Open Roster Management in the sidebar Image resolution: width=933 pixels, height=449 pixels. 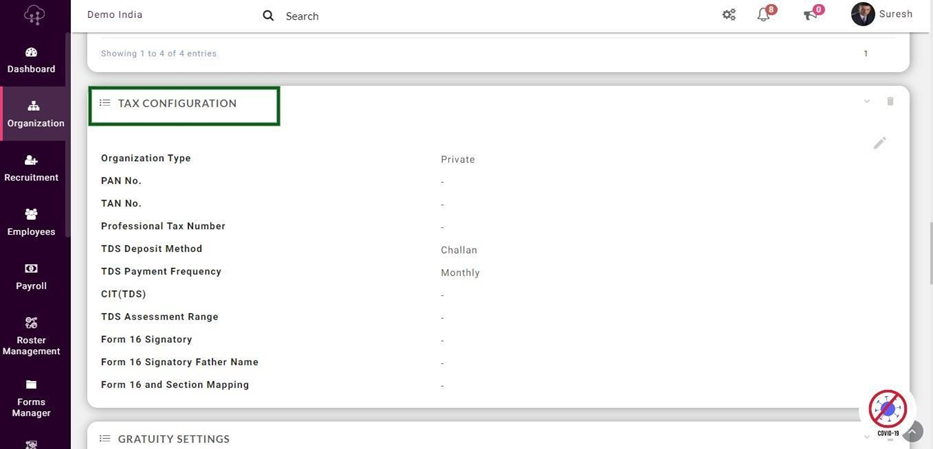(31, 335)
